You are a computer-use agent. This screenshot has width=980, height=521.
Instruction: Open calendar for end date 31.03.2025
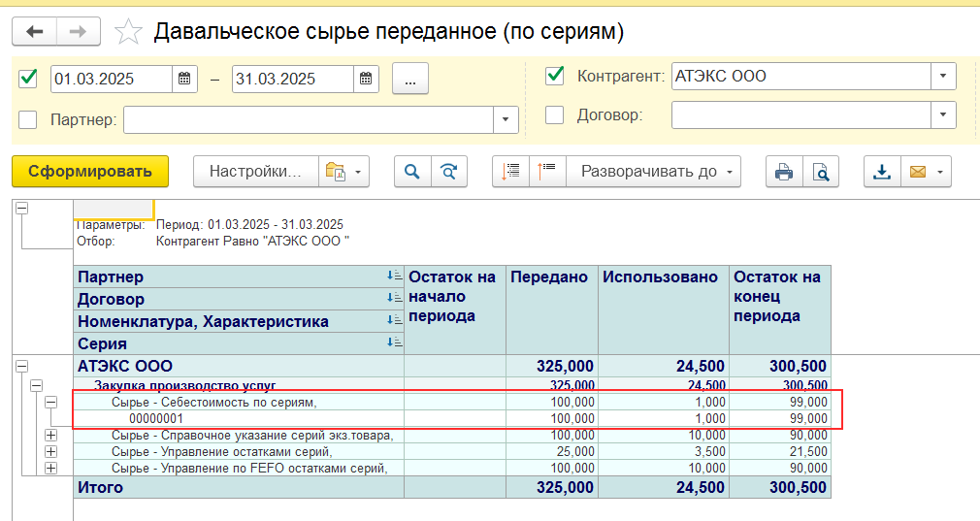(366, 79)
